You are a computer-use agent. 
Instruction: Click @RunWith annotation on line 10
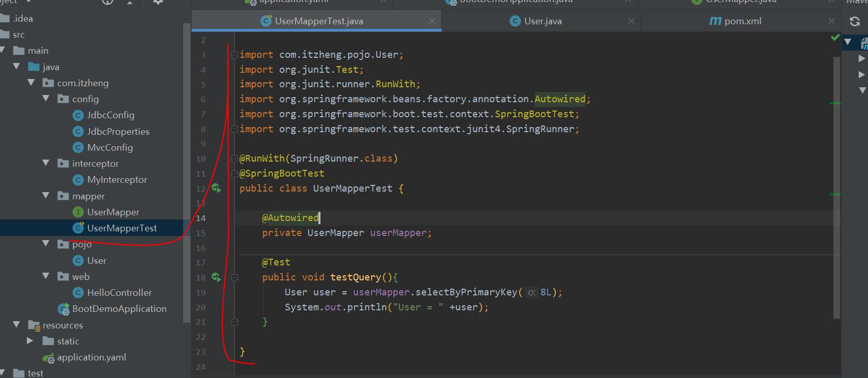pyautogui.click(x=262, y=159)
